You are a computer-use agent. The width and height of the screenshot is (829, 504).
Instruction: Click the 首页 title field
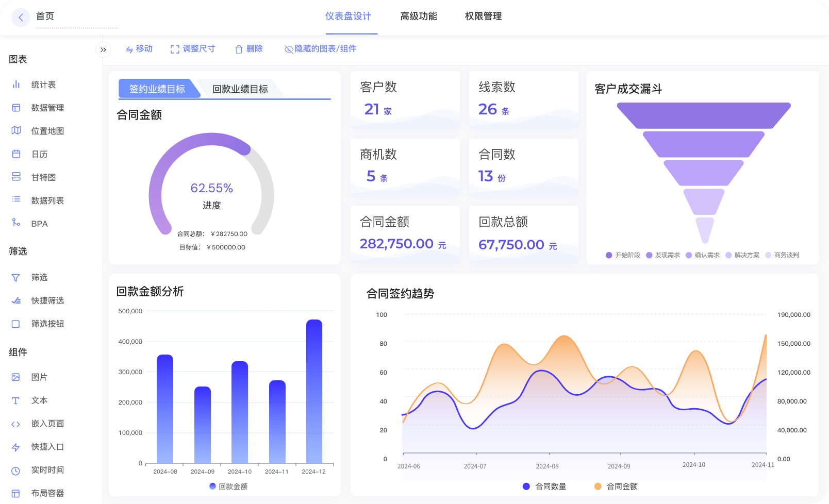[x=77, y=16]
